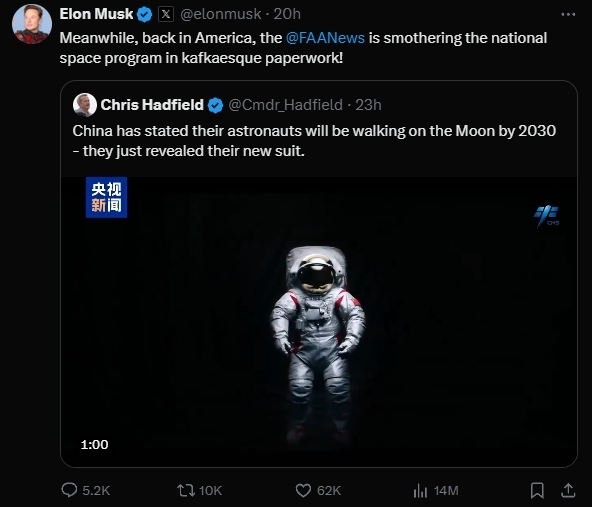Click the Elon Musk display name
Viewport: 592px width, 507px height.
click(x=96, y=14)
